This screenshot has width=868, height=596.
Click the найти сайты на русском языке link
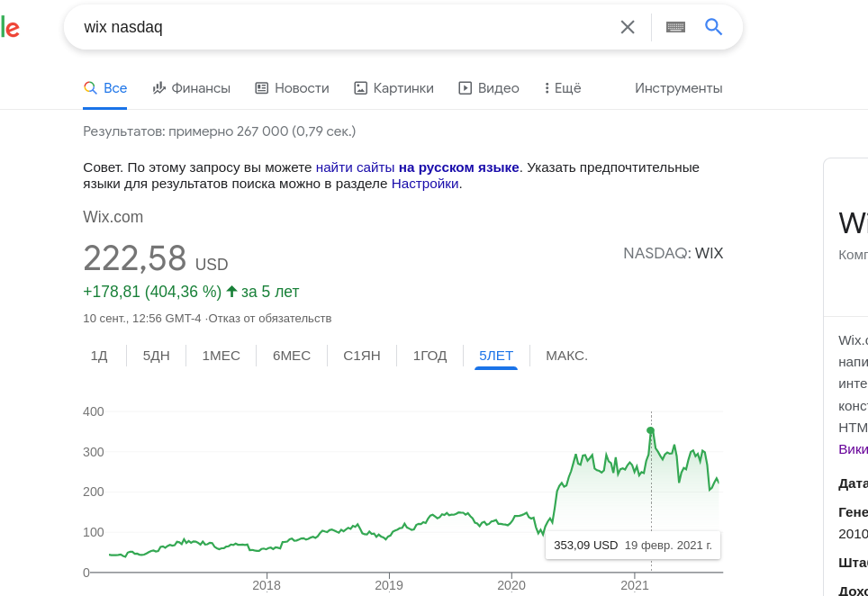(417, 167)
